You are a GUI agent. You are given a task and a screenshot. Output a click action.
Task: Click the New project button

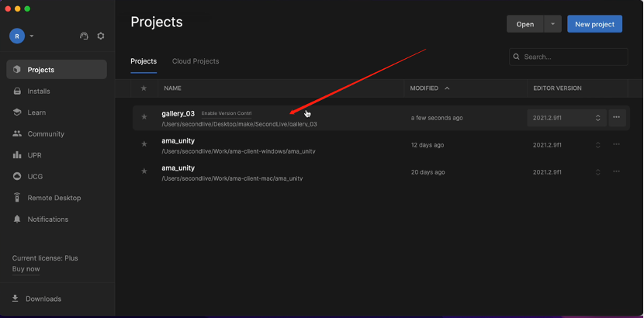click(x=594, y=24)
